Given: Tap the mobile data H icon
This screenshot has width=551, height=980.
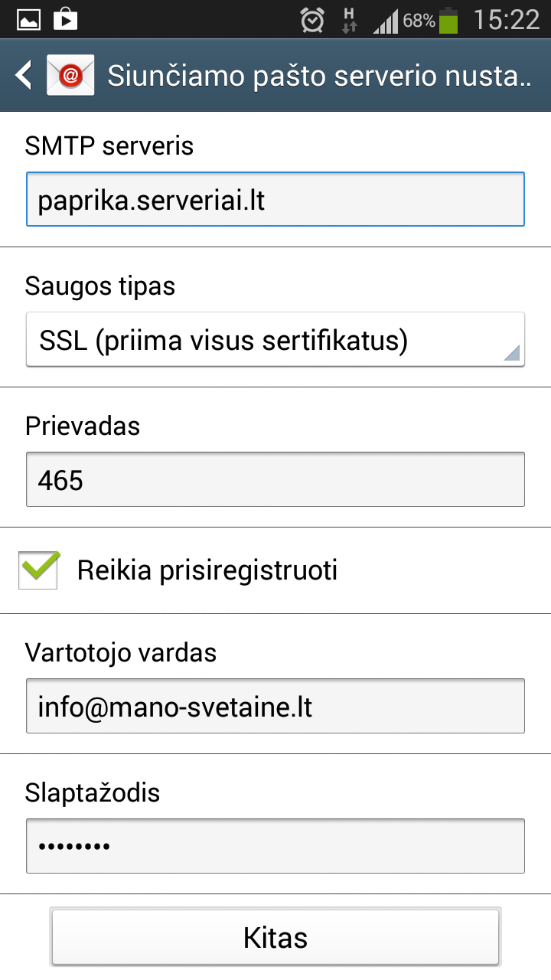Looking at the screenshot, I should coord(350,20).
